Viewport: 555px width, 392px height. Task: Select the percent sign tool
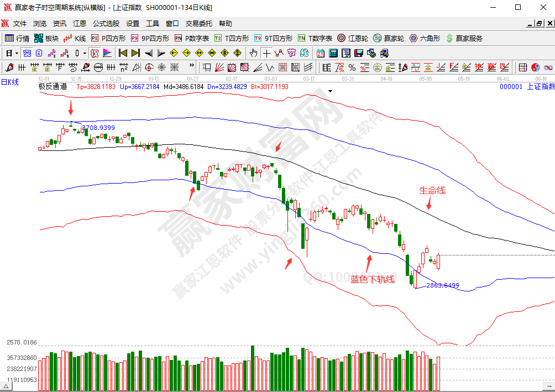352,67
